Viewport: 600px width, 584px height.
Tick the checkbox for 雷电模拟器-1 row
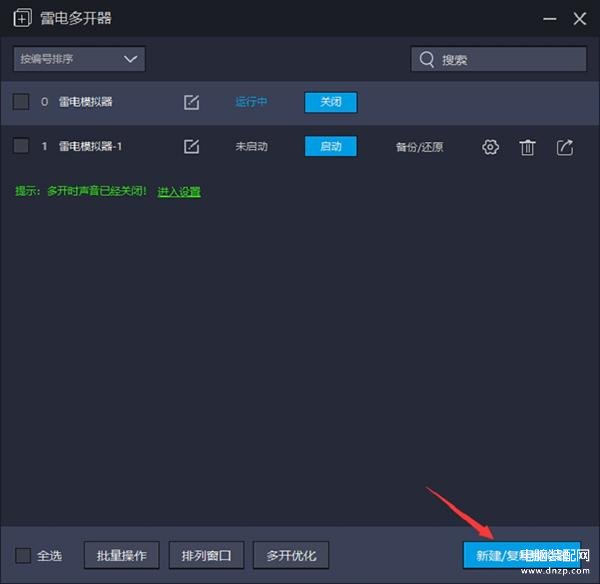pyautogui.click(x=21, y=146)
